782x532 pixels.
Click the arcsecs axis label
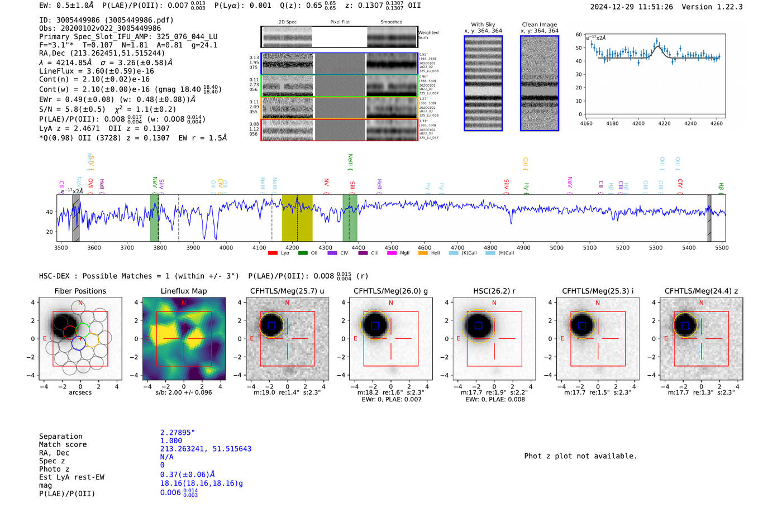[x=80, y=392]
